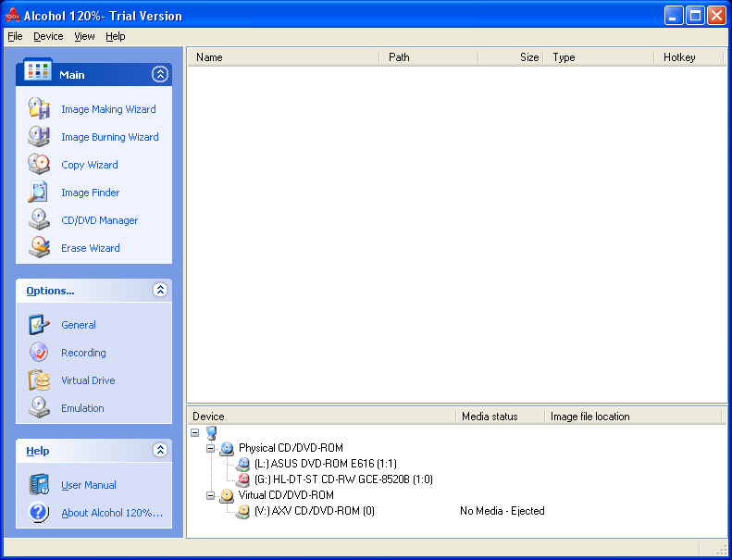732x560 pixels.
Task: Click the Recording options disc icon
Action: point(39,352)
